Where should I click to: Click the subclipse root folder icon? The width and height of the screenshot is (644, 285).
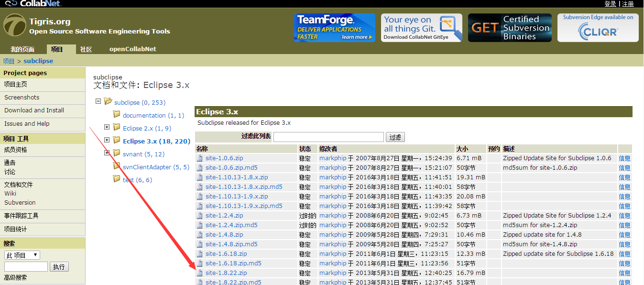click(108, 102)
